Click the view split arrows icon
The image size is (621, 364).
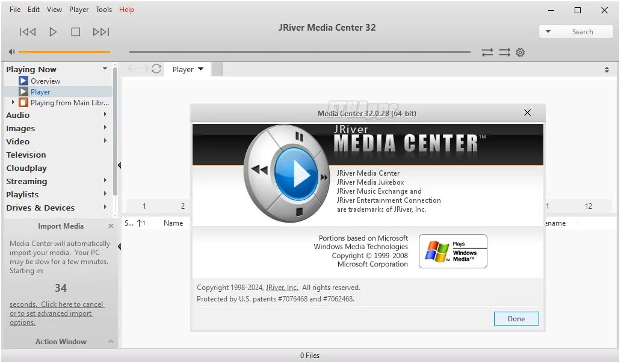tap(607, 70)
